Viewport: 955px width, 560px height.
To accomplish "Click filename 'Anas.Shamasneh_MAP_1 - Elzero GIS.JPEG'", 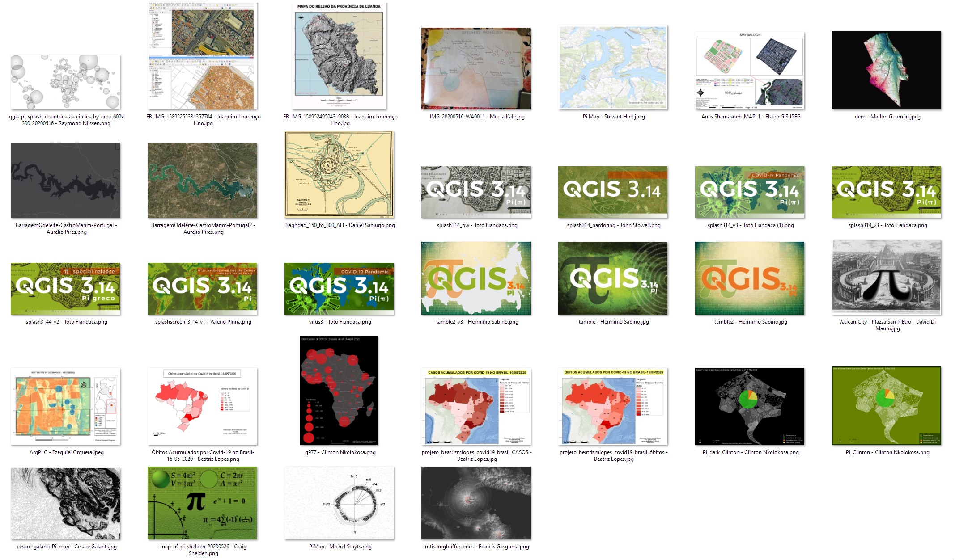I will pos(751,117).
